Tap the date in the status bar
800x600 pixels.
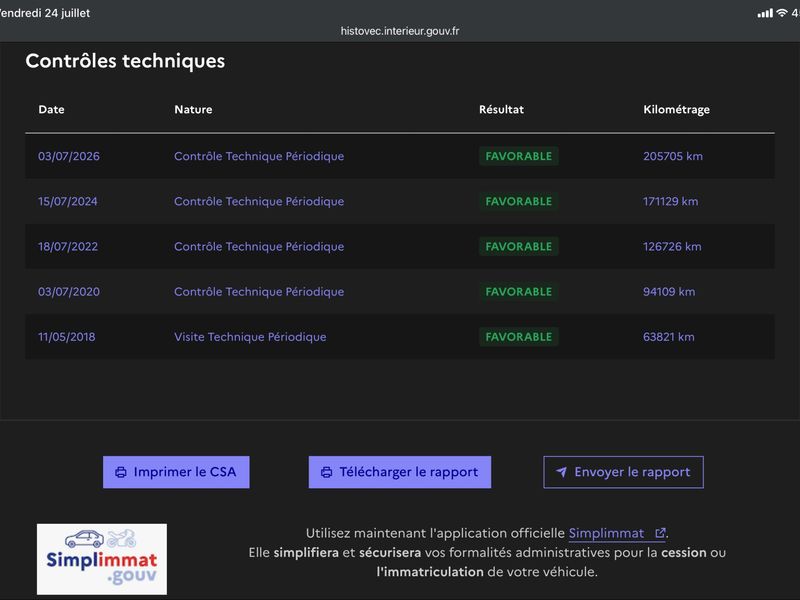(45, 13)
